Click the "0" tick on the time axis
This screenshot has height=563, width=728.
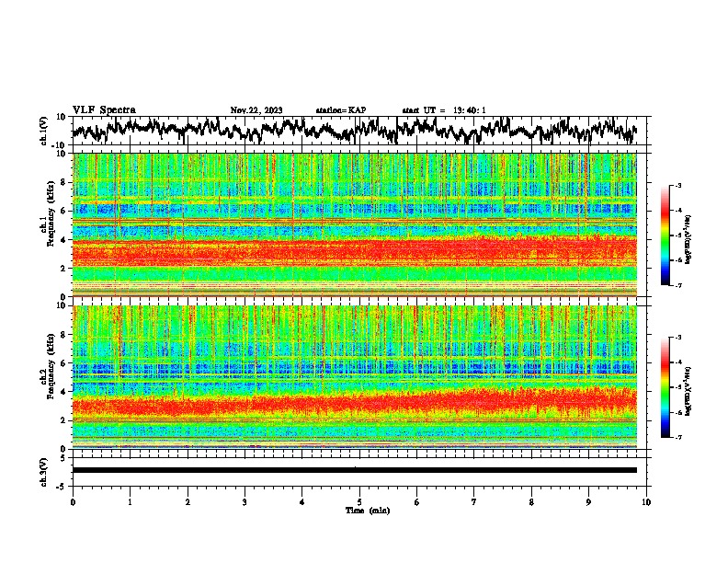pyautogui.click(x=73, y=502)
